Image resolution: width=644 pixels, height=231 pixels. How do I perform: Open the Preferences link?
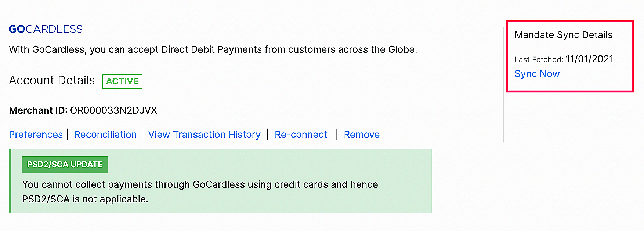[36, 135]
